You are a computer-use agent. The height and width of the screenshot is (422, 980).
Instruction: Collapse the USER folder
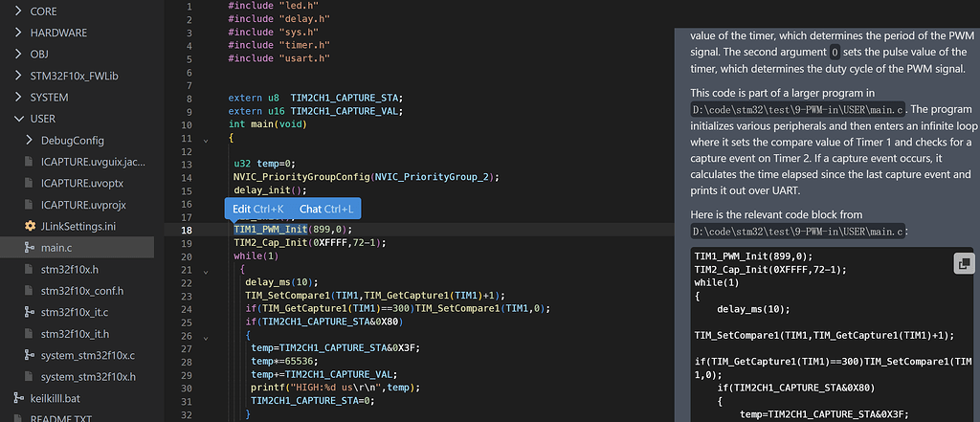(18, 119)
